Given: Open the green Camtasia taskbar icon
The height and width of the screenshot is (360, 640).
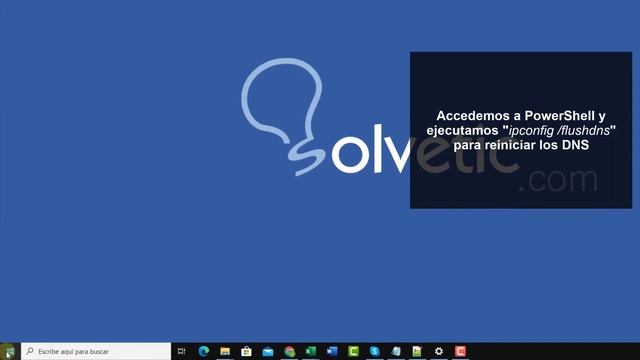Looking at the screenshot, I should click(x=353, y=351).
